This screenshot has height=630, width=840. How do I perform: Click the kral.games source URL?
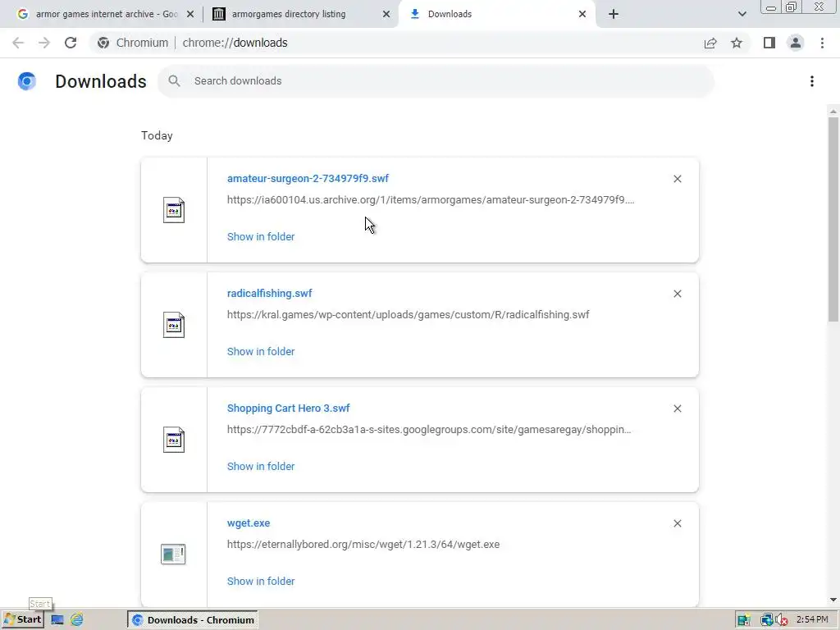(409, 314)
